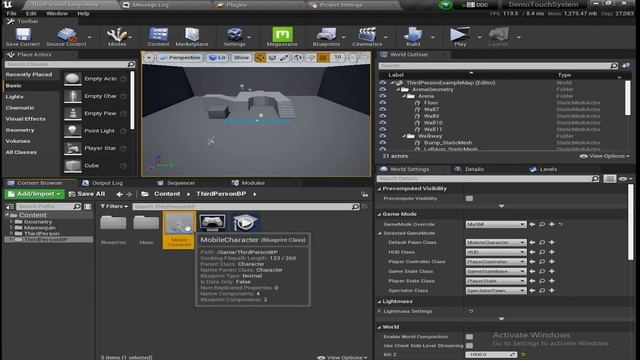The width and height of the screenshot is (640, 360).
Task: Open the Cinematics toolbar button
Action: 367,37
